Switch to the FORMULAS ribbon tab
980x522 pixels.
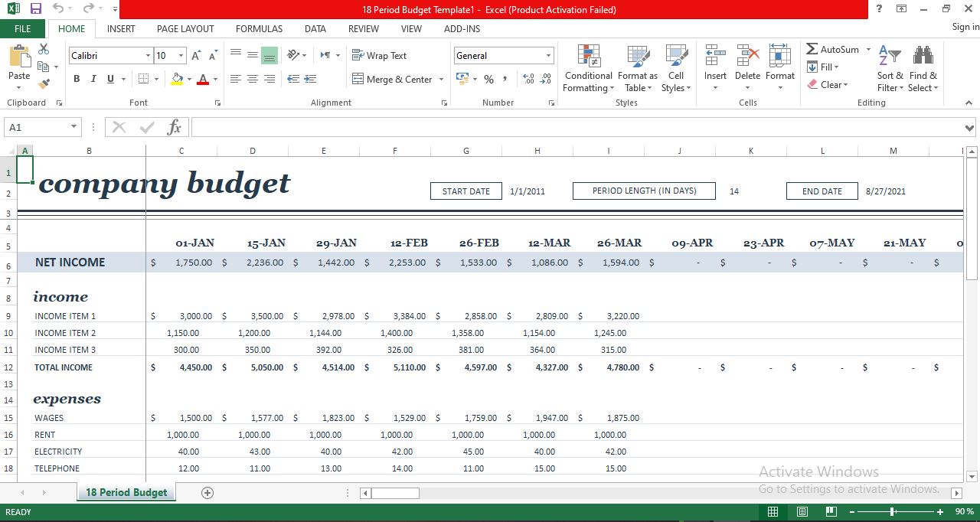(259, 28)
